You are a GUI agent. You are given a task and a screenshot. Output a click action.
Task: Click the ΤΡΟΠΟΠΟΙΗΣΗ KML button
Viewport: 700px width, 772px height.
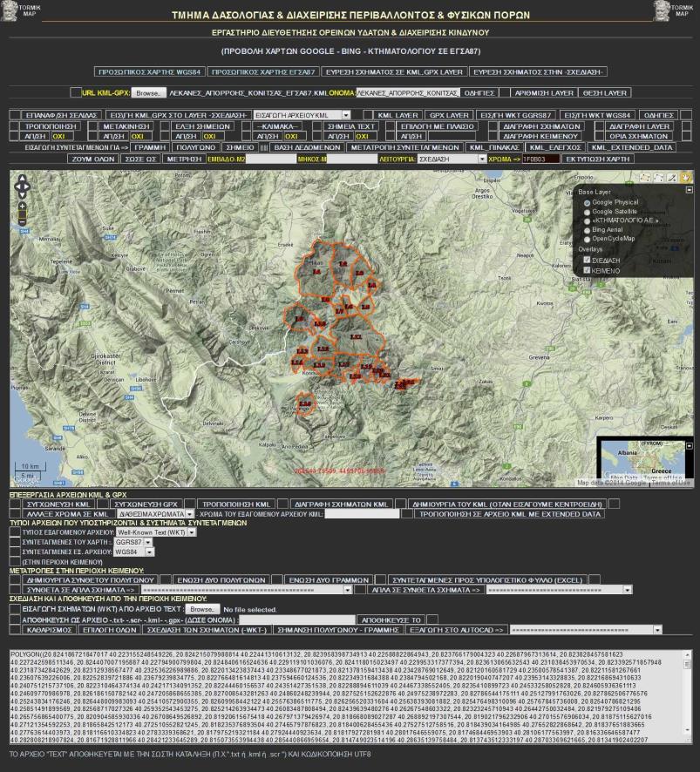[x=236, y=504]
